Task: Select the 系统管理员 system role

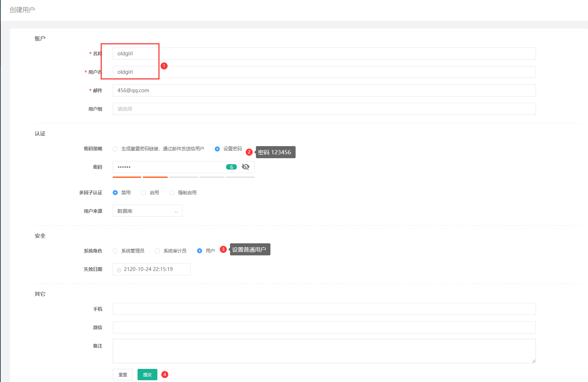Action: click(x=115, y=251)
